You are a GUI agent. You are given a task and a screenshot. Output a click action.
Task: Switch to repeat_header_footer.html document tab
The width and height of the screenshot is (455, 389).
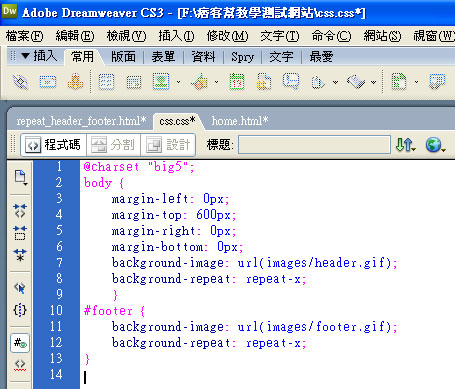(81, 121)
